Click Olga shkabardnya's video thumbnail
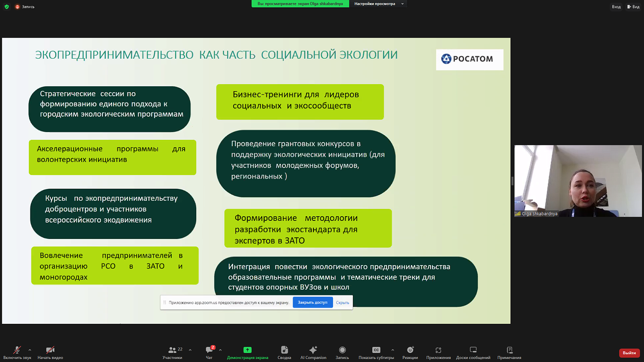This screenshot has width=644, height=362. coord(577,180)
